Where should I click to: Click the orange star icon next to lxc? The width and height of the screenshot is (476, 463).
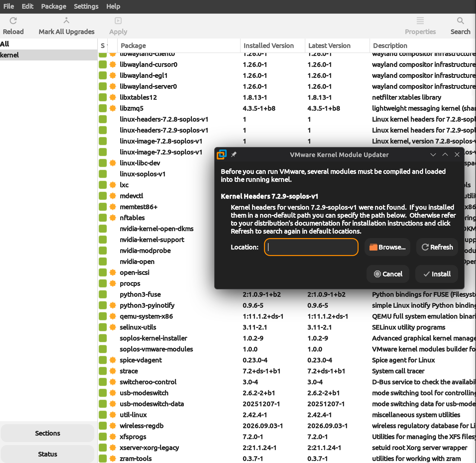tap(113, 185)
